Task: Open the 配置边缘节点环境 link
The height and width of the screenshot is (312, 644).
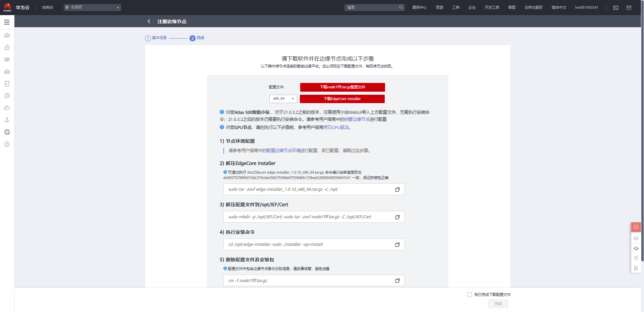Action: point(283,150)
